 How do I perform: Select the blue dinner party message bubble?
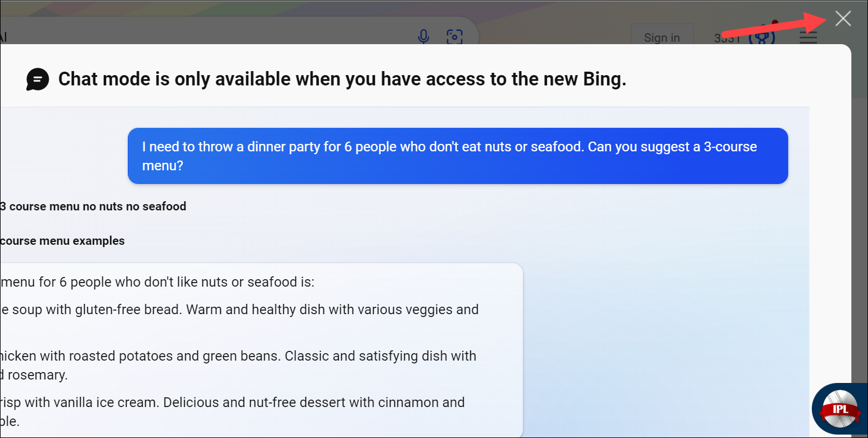click(x=458, y=156)
